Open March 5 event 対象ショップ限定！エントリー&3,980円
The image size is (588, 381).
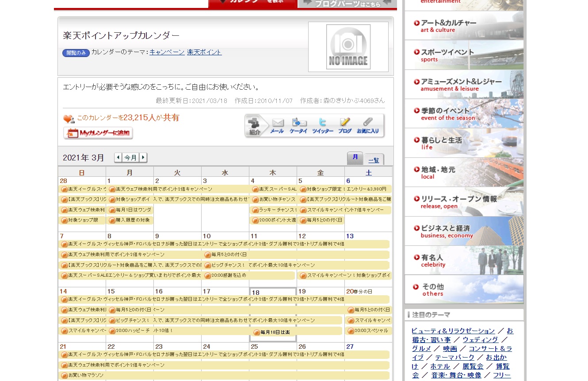(x=345, y=189)
